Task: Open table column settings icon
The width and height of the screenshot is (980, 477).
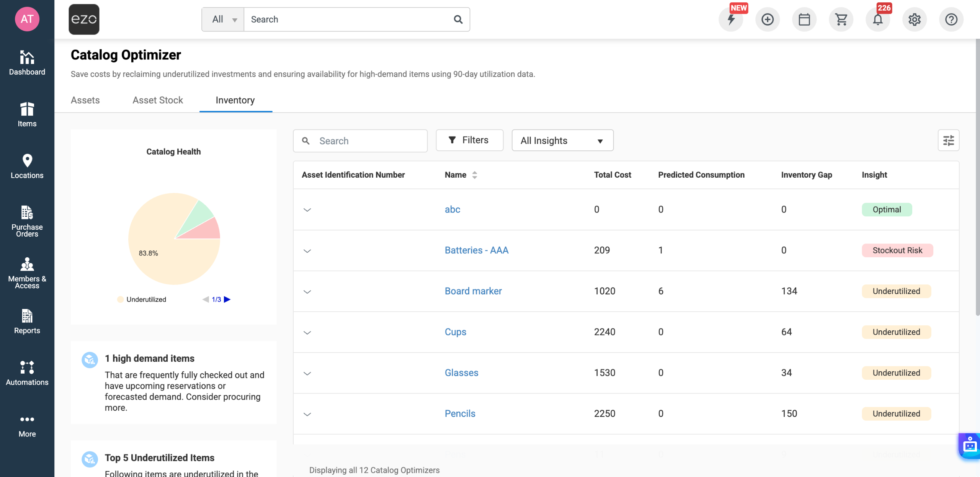Action: tap(948, 140)
